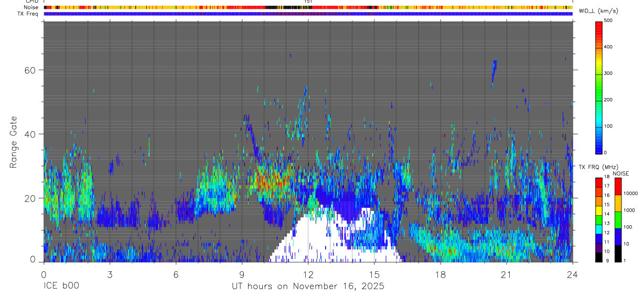Select the red NOISE swatch above 10000
Viewport: 644px width, 297px height.
coord(618,186)
